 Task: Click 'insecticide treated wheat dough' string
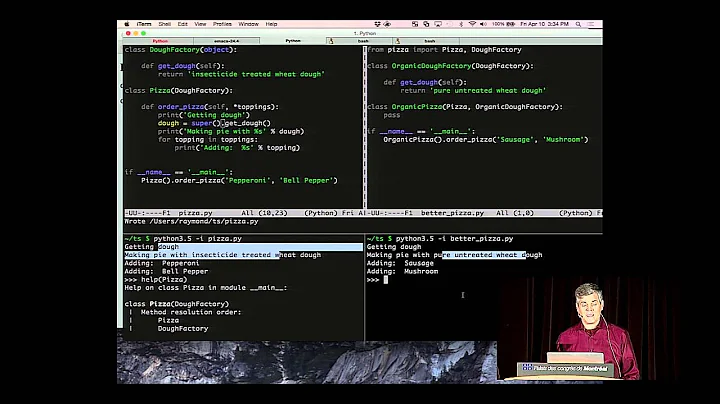coord(256,74)
